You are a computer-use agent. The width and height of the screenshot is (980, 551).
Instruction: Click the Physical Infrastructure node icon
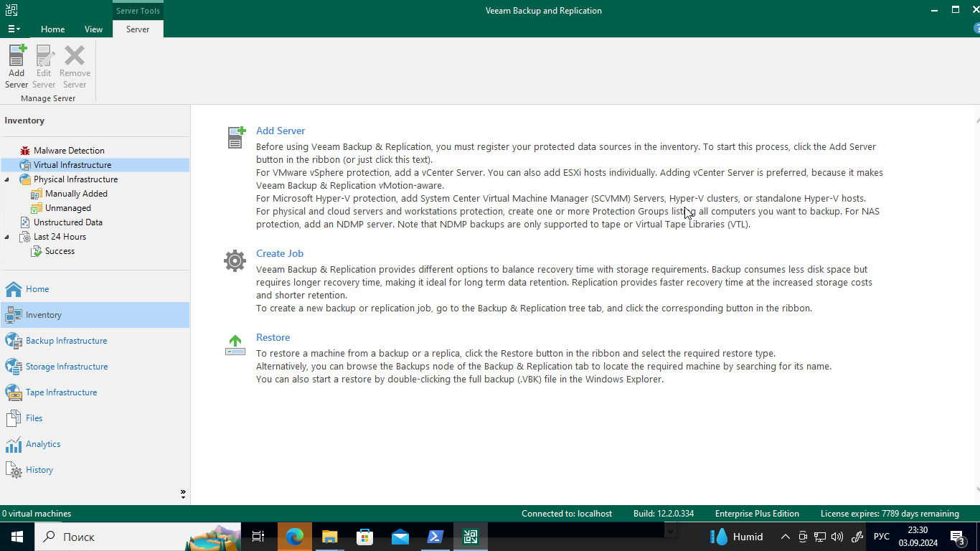coord(25,179)
